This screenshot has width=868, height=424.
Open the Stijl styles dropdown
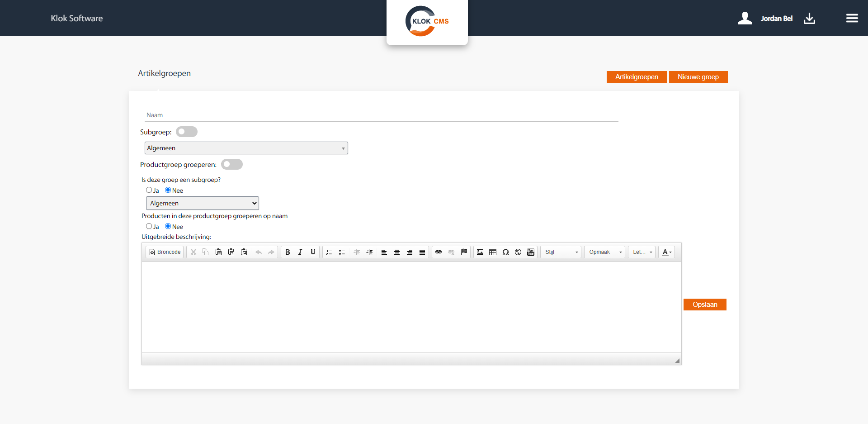(x=561, y=252)
